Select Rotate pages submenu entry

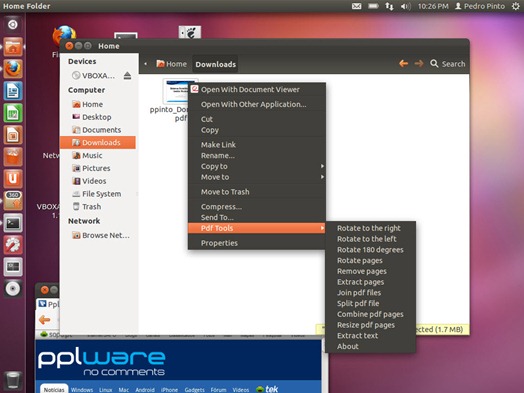[x=370, y=260]
